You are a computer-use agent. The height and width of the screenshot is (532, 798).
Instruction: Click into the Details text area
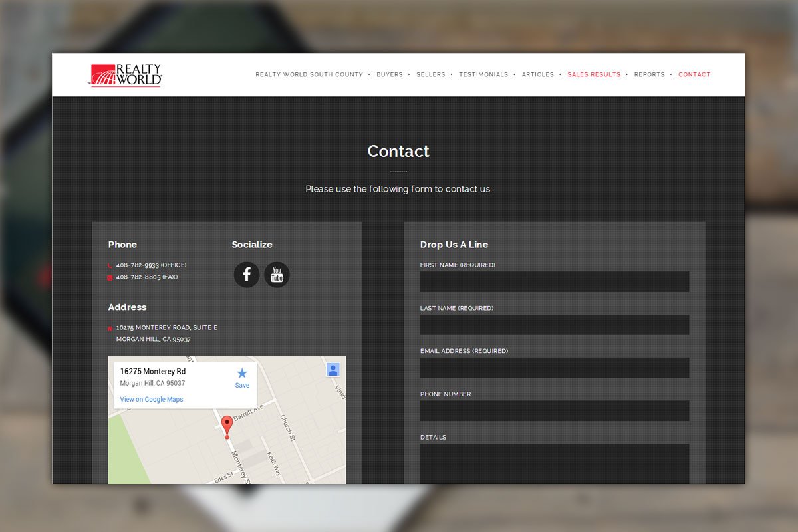click(555, 464)
